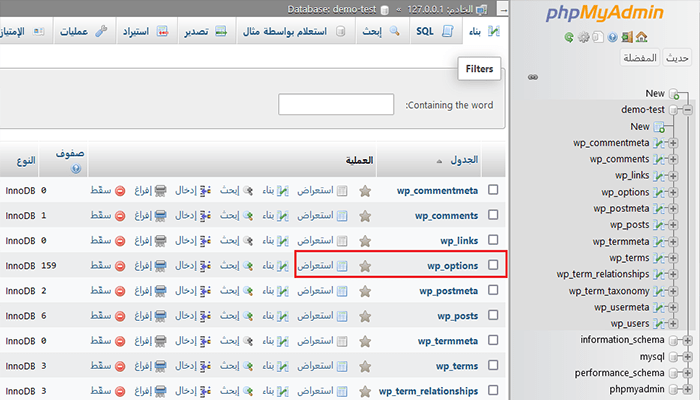Click the page settings toggle near breadcrumb corner
This screenshot has height=400, width=700.
tap(503, 9)
